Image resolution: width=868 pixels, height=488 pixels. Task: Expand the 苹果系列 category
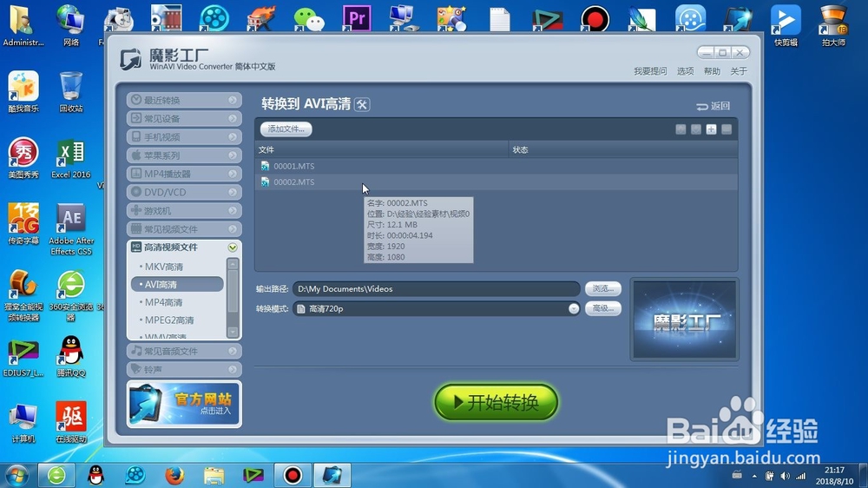pyautogui.click(x=184, y=155)
